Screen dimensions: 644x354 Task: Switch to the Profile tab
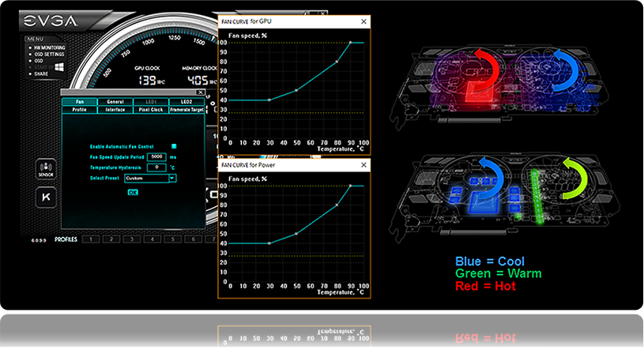pos(79,110)
